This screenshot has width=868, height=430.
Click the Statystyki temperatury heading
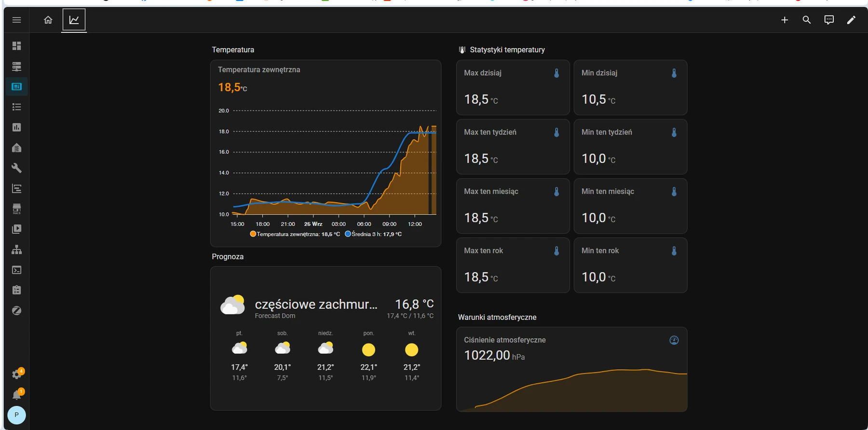(x=507, y=50)
